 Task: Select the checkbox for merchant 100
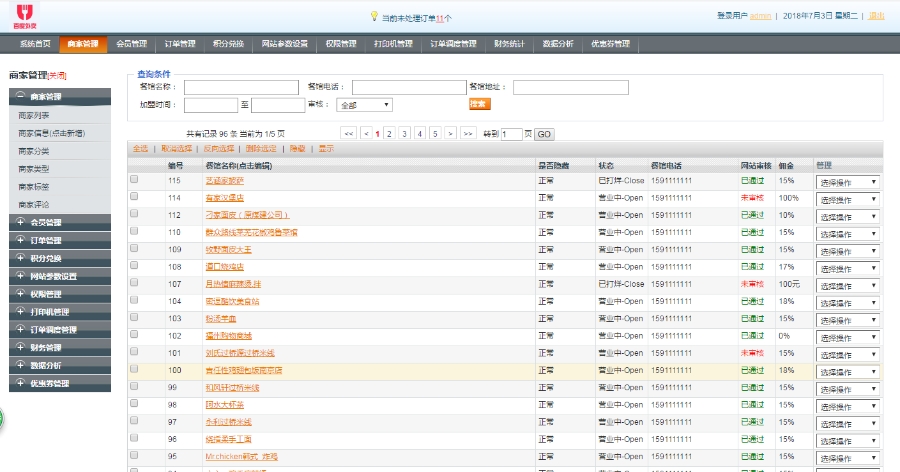click(x=134, y=370)
